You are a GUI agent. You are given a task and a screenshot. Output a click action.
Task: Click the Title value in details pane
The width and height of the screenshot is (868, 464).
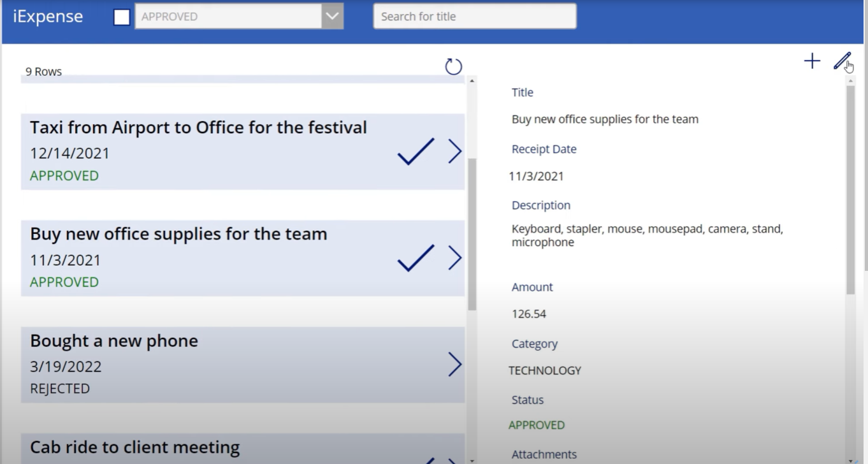605,119
